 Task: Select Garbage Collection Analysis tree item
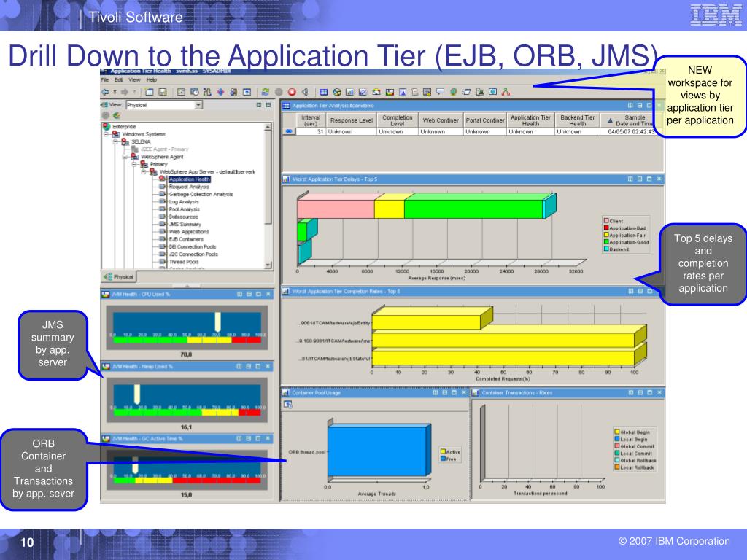[x=201, y=194]
